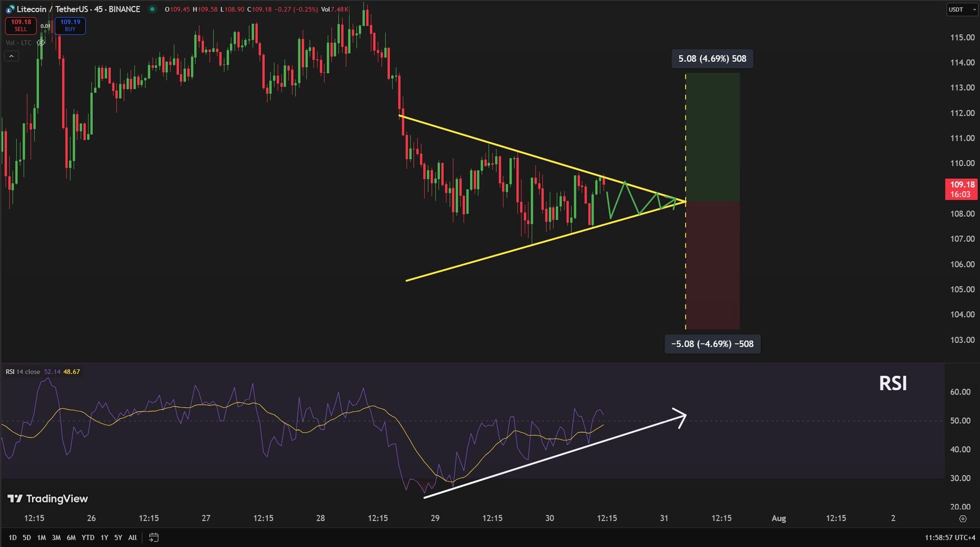Select the YTD time range
Screen dimensions: 980x547
pyautogui.click(x=87, y=538)
